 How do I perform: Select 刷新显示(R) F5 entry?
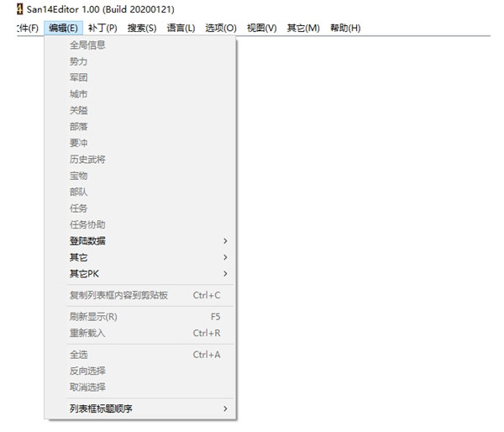(x=140, y=317)
